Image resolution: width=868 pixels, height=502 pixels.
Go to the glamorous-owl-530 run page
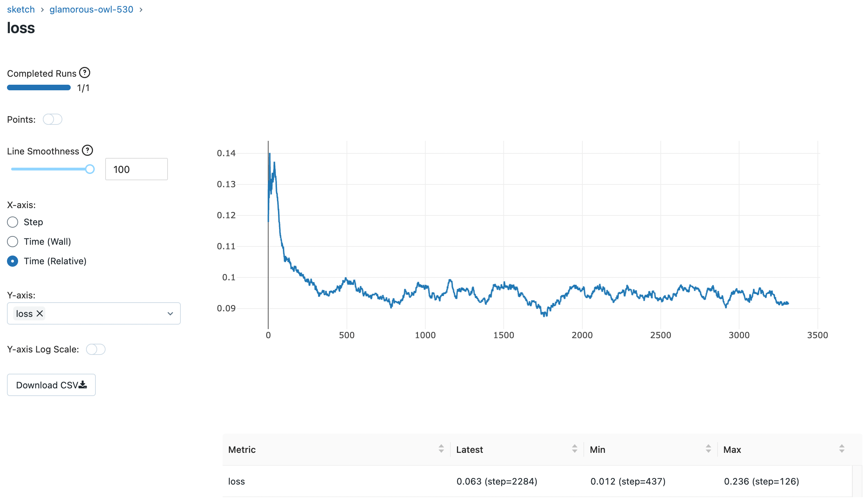91,9
